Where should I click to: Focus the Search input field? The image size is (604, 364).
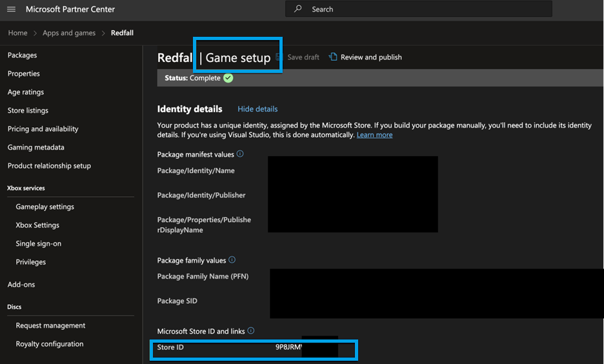pos(419,9)
